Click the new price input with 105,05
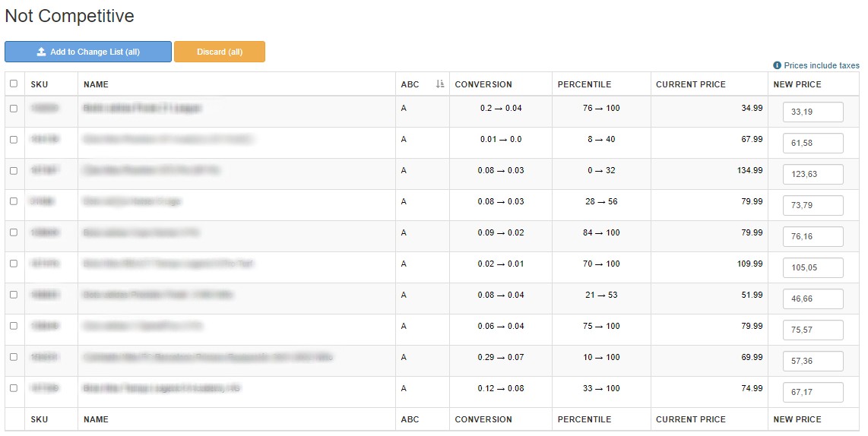 pyautogui.click(x=813, y=267)
